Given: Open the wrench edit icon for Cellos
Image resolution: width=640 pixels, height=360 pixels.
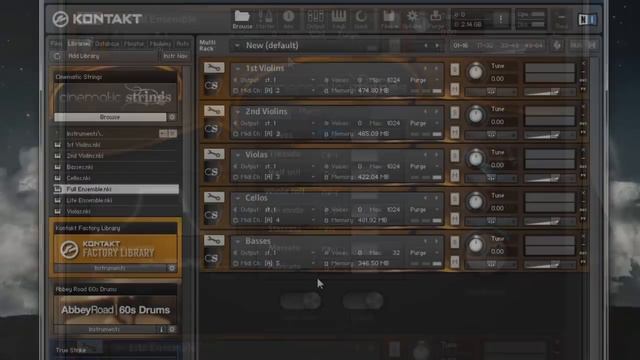Looking at the screenshot, I should point(214,197).
